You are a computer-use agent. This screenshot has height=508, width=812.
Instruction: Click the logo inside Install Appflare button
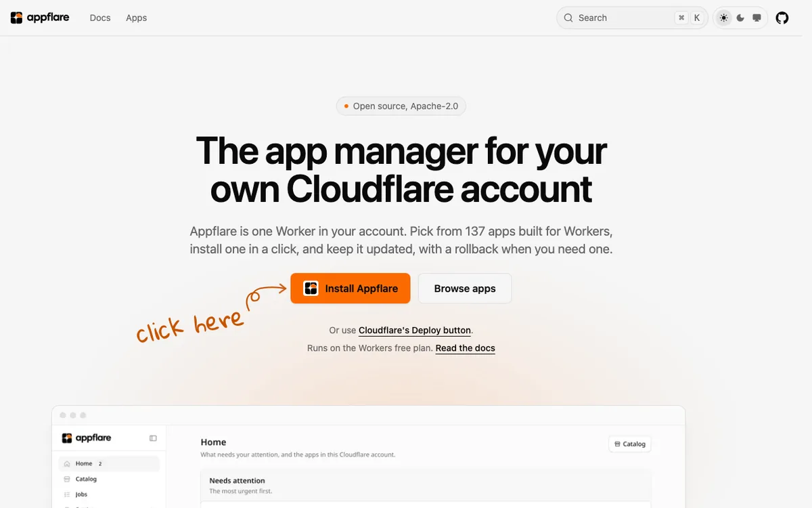(311, 289)
